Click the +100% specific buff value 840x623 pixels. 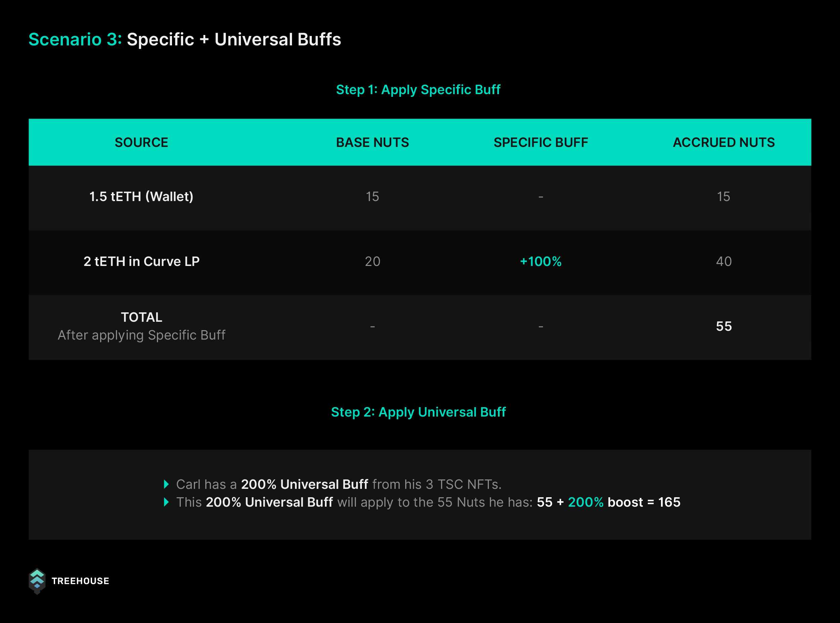click(541, 261)
